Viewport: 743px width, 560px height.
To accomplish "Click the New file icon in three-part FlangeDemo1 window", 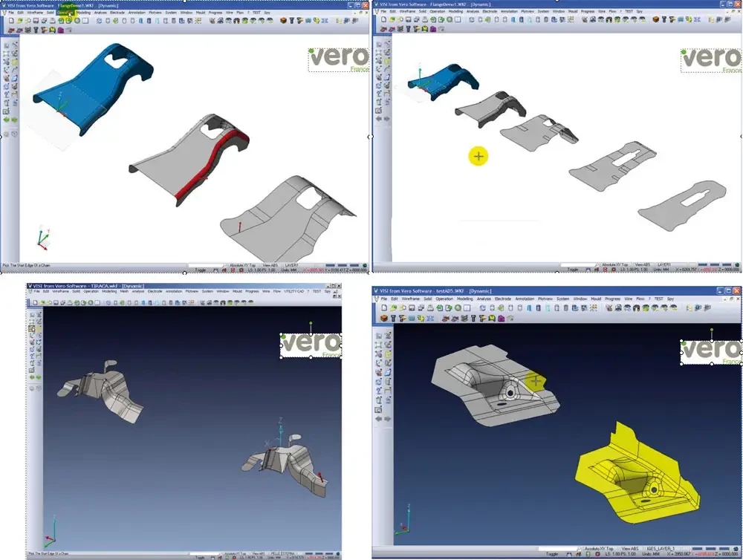I will [11, 21].
